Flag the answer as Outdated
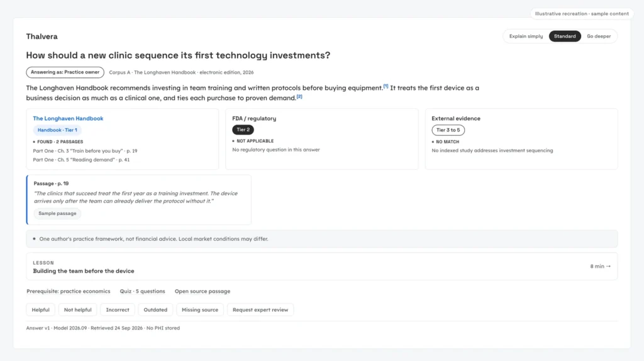 (155, 309)
